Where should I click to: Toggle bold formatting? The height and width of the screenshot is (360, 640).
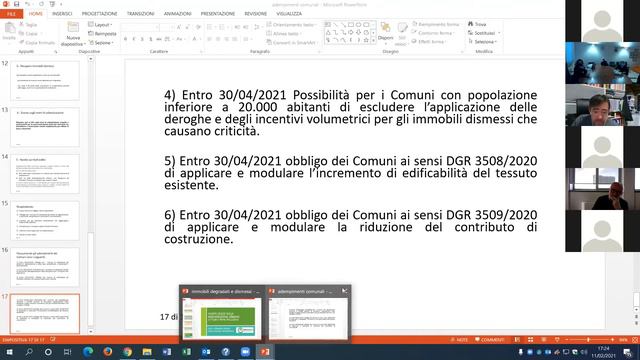[125, 39]
